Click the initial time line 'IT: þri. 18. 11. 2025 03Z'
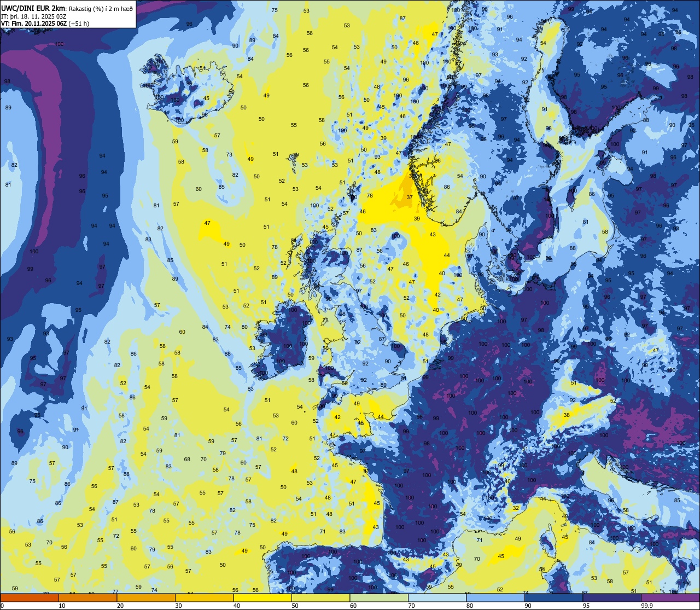The height and width of the screenshot is (610, 700). [x=33, y=16]
